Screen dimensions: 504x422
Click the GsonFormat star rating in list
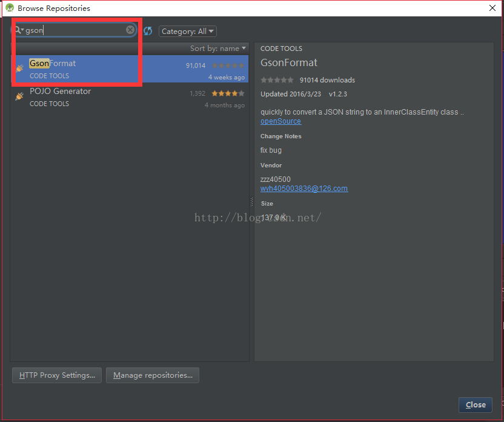[228, 65]
